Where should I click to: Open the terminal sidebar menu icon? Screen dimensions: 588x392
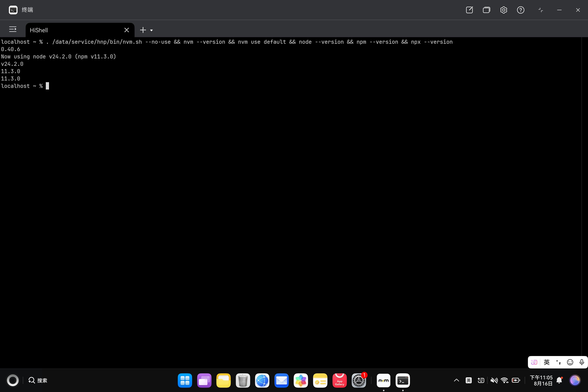tap(13, 30)
